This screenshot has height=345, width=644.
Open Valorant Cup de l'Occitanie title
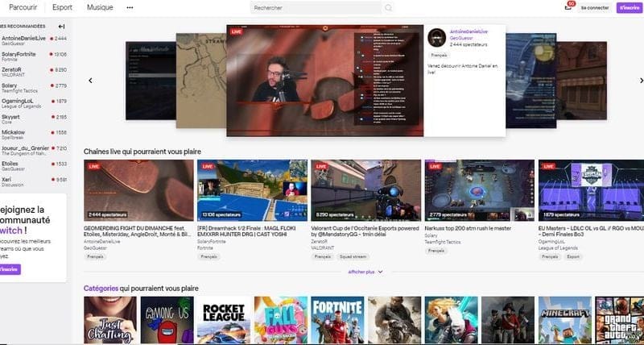click(x=365, y=231)
